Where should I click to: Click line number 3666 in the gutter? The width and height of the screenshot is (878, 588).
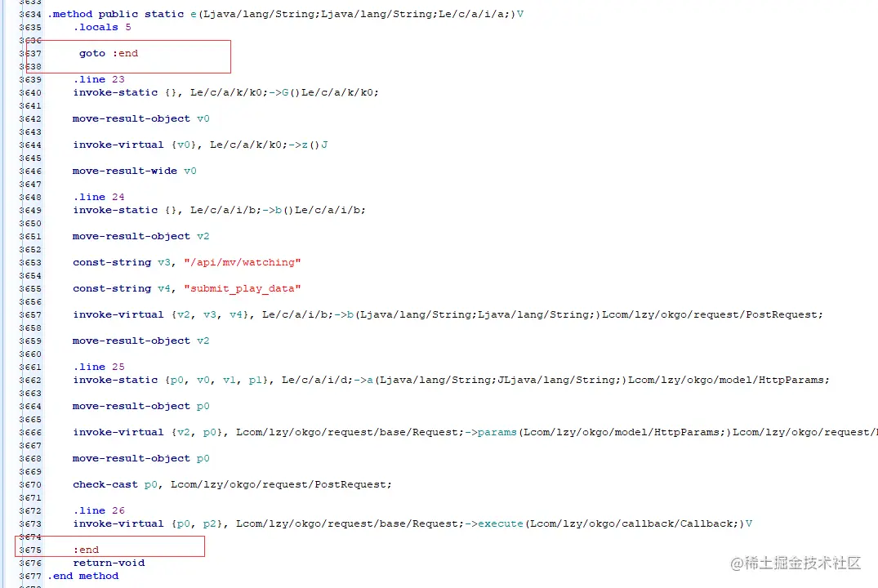(30, 432)
